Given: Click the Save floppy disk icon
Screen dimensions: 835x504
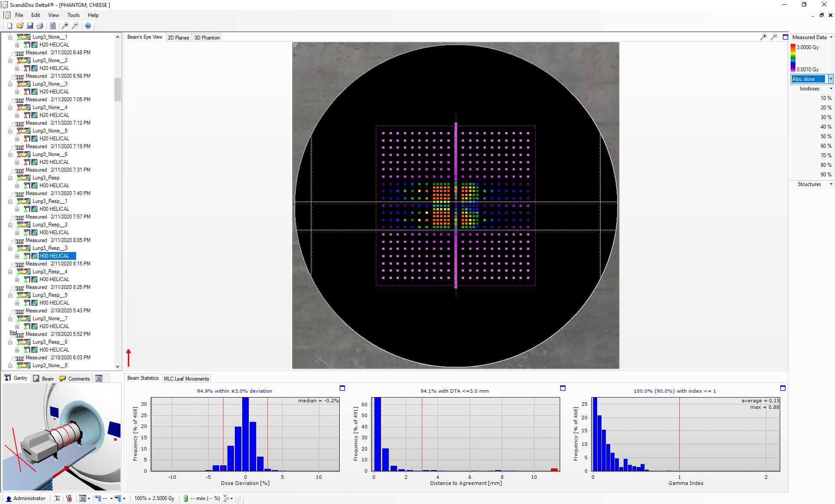Looking at the screenshot, I should tap(30, 26).
